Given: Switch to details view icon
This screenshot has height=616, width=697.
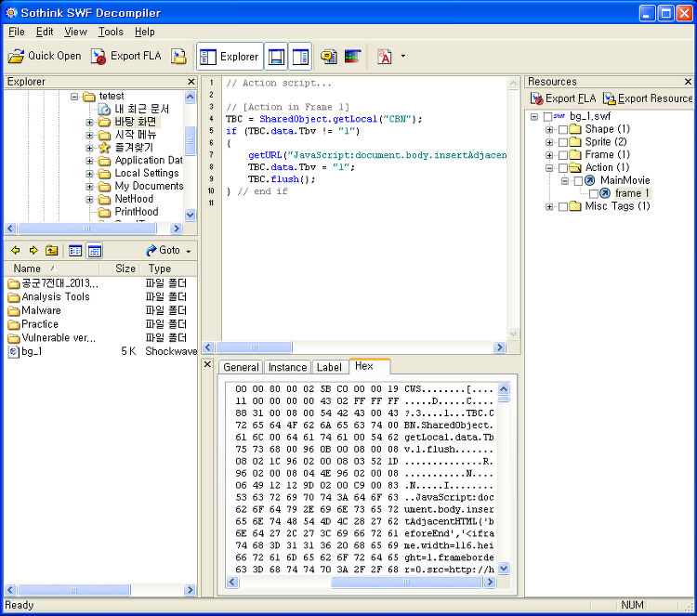Looking at the screenshot, I should (x=94, y=251).
